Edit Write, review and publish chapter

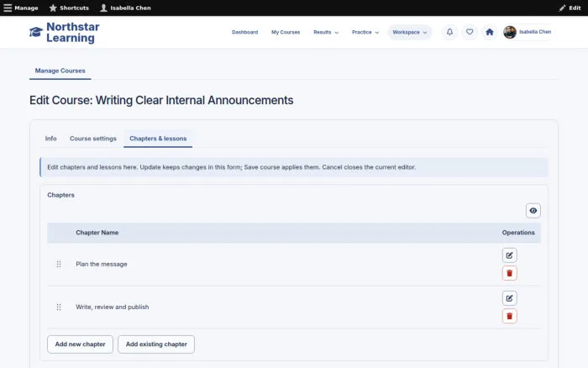pyautogui.click(x=509, y=298)
